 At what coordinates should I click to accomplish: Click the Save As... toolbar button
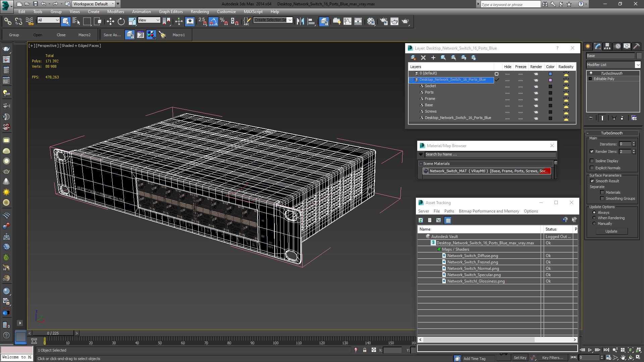[x=112, y=35]
